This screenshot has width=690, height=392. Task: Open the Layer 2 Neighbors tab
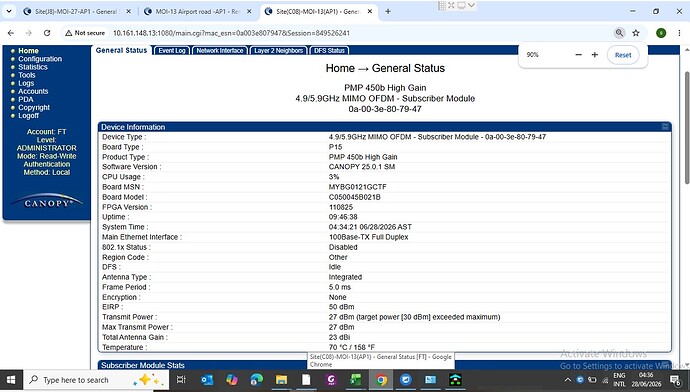pos(279,51)
